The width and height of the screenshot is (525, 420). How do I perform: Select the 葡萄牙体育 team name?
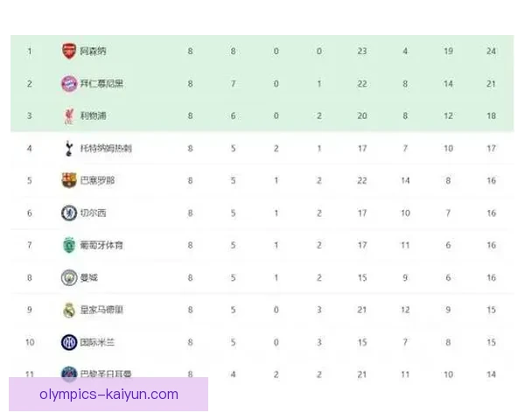pyautogui.click(x=101, y=245)
